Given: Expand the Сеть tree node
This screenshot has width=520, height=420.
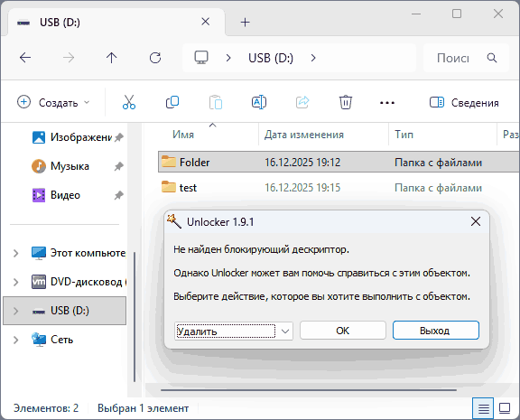Looking at the screenshot, I should point(15,340).
